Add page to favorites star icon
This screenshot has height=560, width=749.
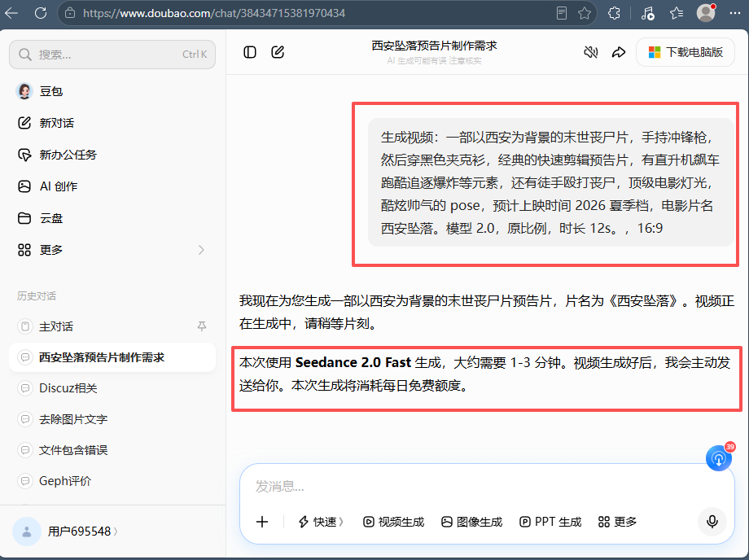(x=585, y=13)
